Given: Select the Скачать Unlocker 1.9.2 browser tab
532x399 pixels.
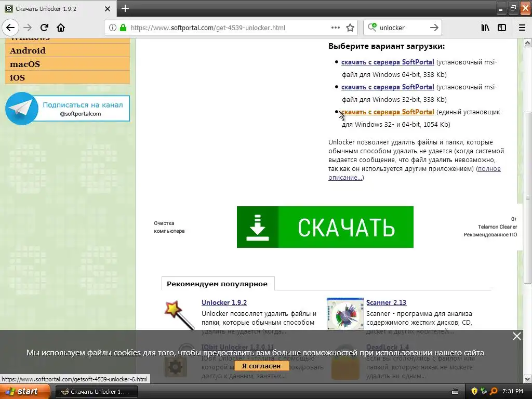Looking at the screenshot, I should click(58, 9).
